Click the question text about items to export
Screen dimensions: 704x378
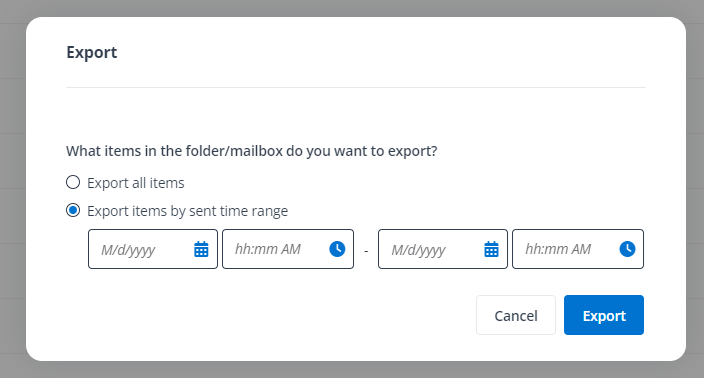click(x=251, y=151)
